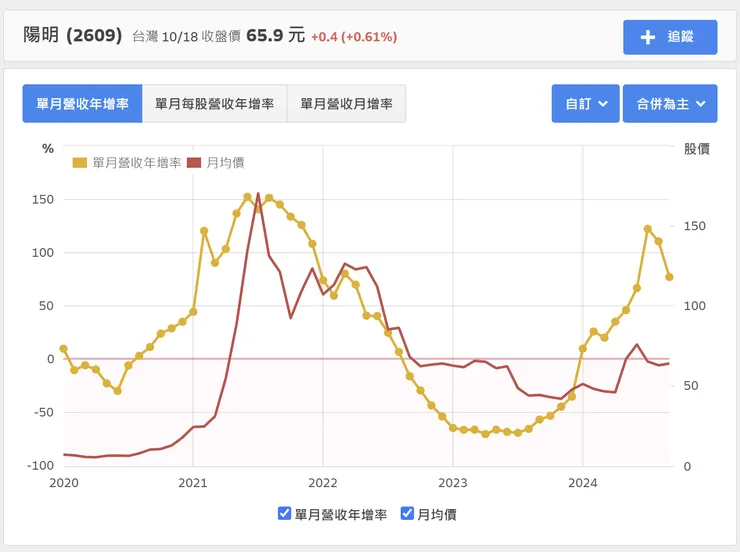Uncheck the 單月營收年增率 checkbox below chart
740x552 pixels.
coord(284,513)
